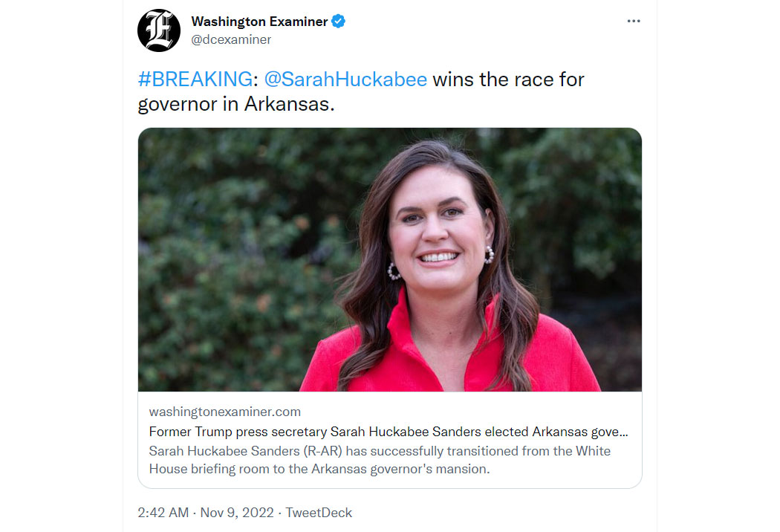Open the three-dot more options menu
This screenshot has width=780, height=532.
(x=633, y=21)
